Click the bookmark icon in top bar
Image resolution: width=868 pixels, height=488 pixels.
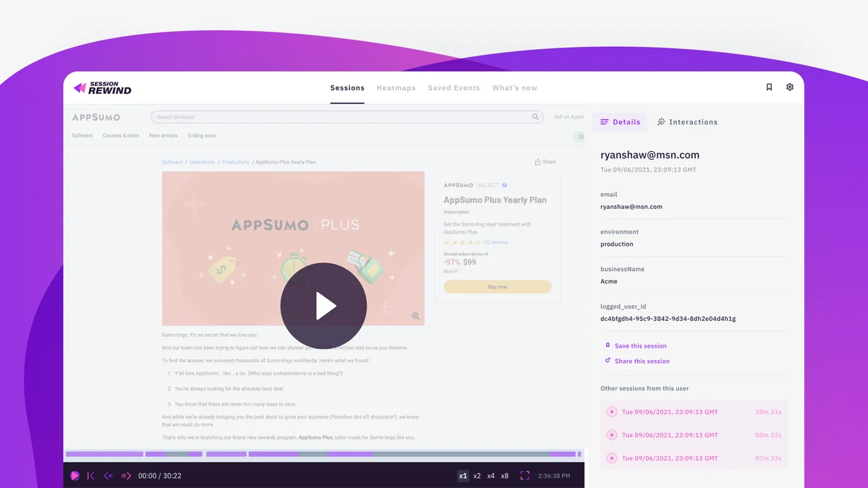click(x=769, y=87)
